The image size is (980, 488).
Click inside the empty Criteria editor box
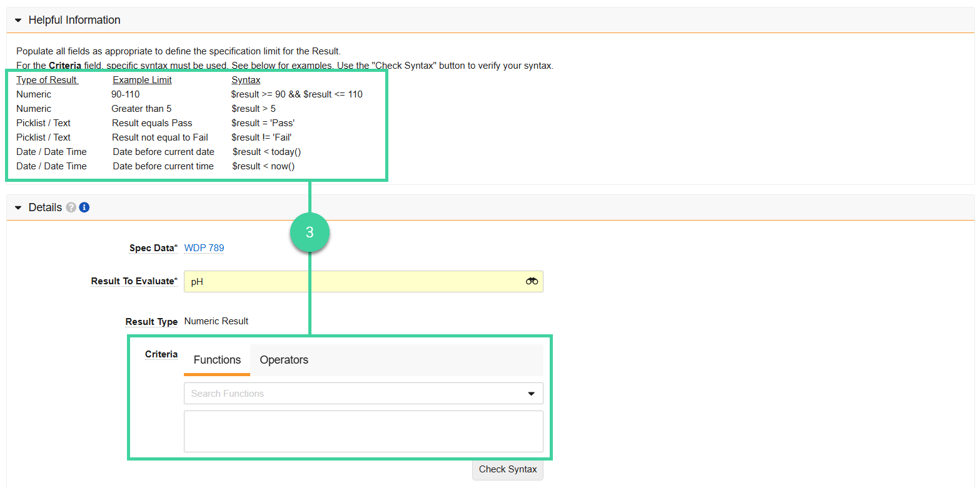point(363,431)
